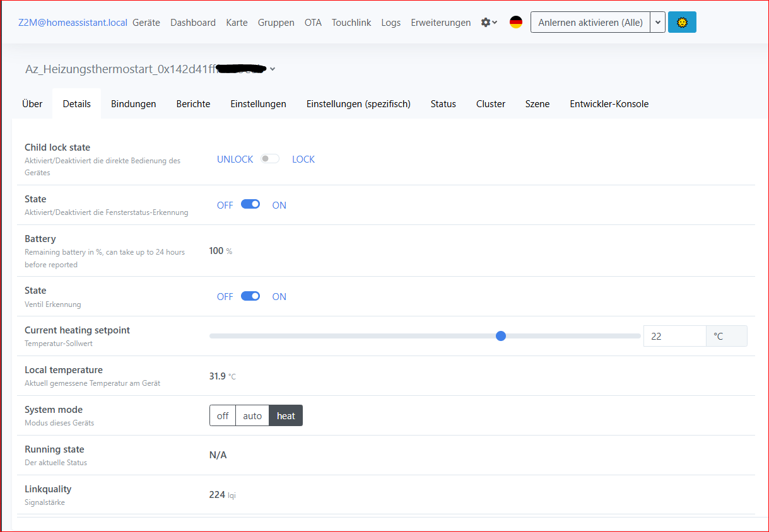Image resolution: width=769 pixels, height=532 pixels.
Task: Click Anlernen aktivieren (Alle) button
Action: [590, 23]
